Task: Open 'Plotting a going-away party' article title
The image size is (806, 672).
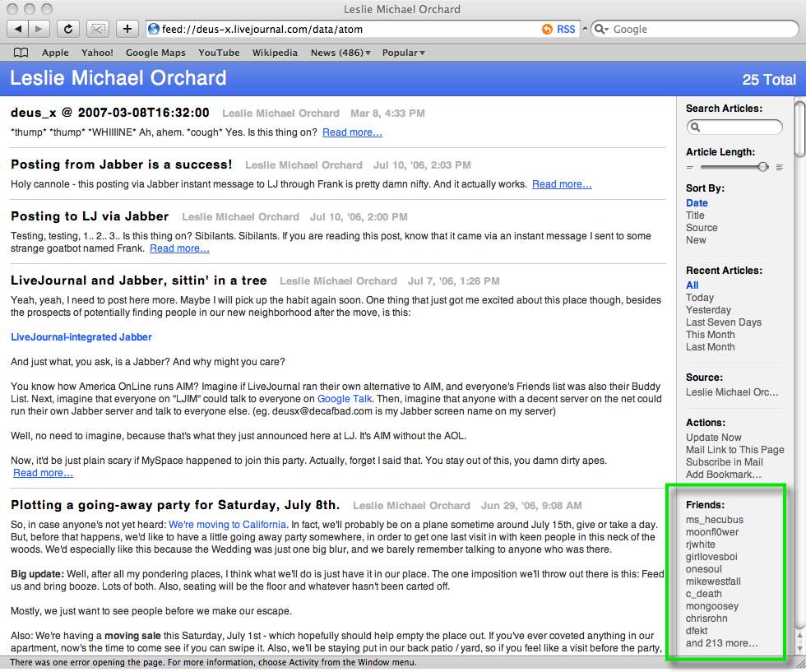Action: 175,505
